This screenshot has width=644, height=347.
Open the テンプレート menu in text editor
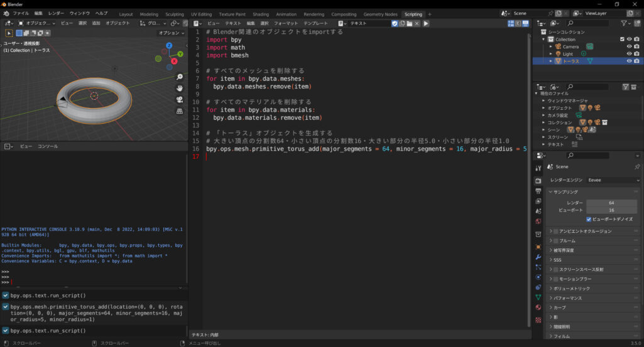[316, 23]
